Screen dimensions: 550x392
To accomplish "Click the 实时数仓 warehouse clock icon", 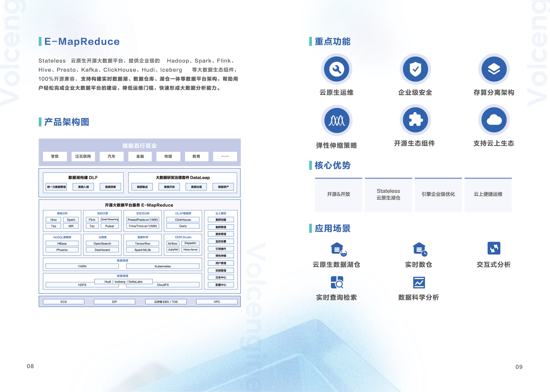I will (420, 249).
